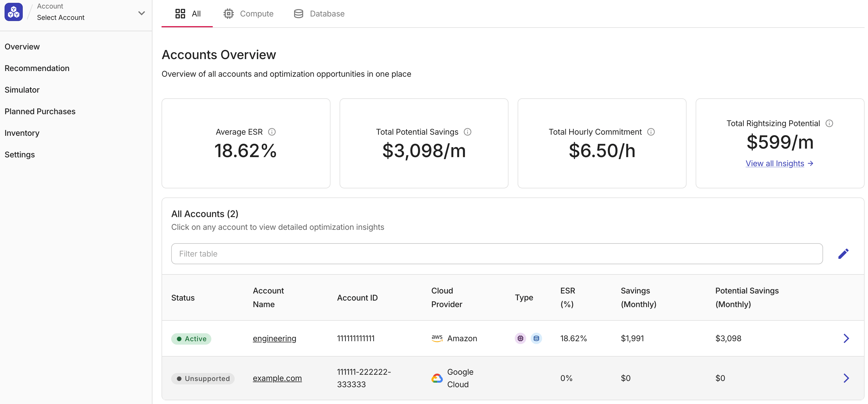Click the AWS logo in engineering row
868x404 pixels.
click(x=437, y=338)
